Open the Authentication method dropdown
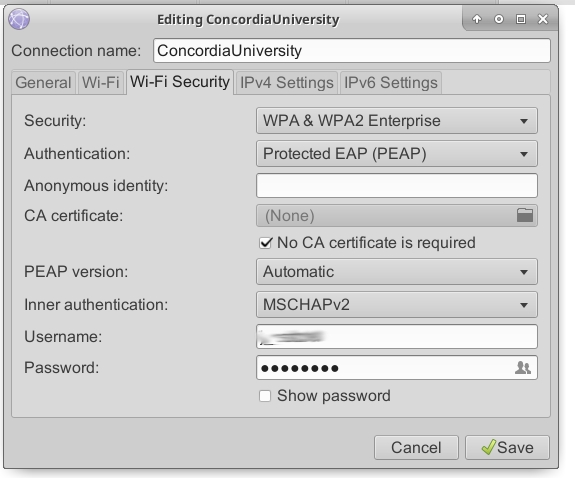This screenshot has width=575, height=478. point(397,154)
